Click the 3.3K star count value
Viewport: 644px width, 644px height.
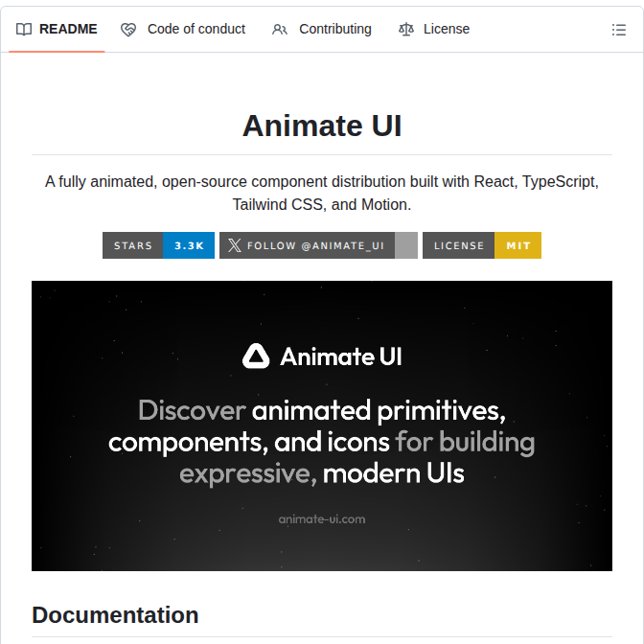click(189, 245)
